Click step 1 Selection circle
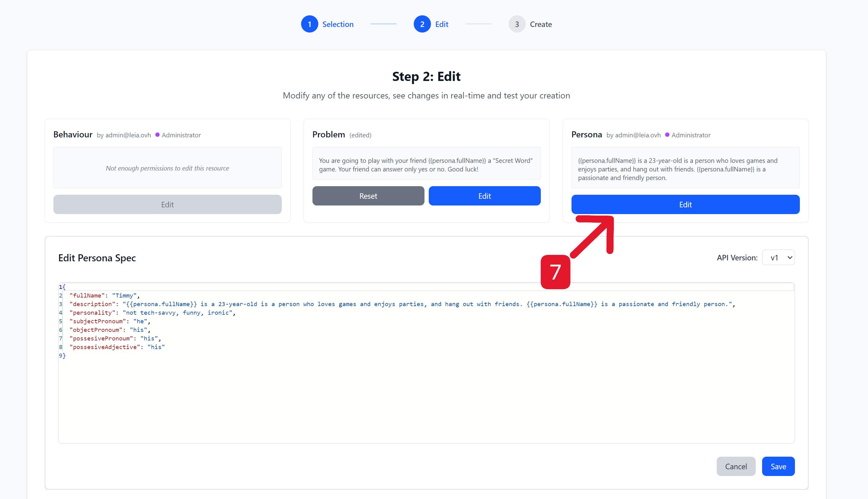 point(309,24)
